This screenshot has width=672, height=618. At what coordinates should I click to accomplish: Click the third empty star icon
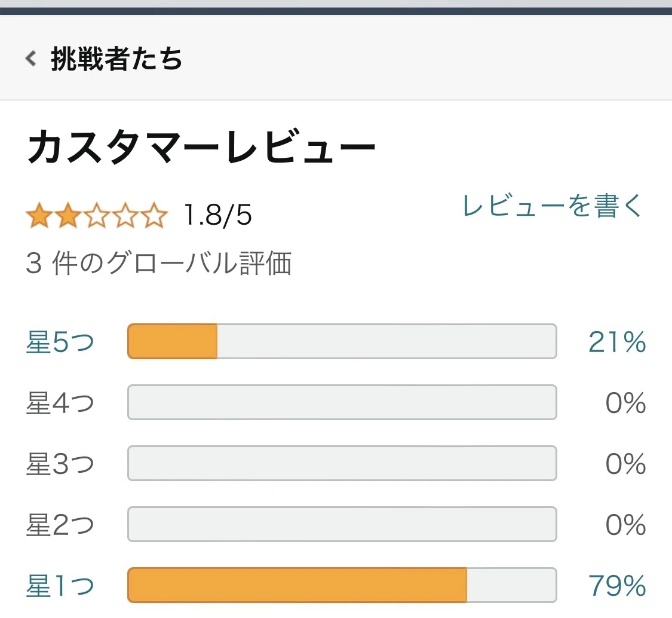click(97, 215)
